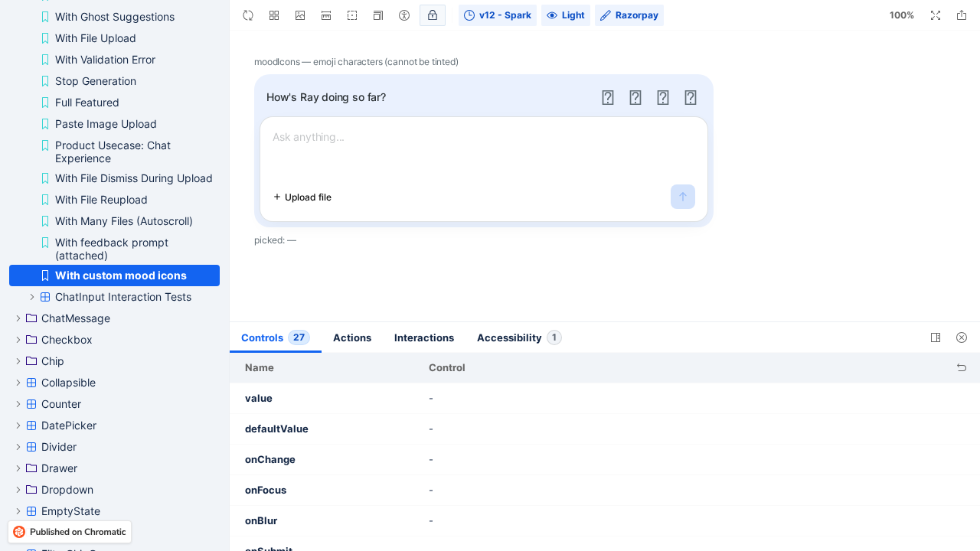980x551 pixels.
Task: Switch the Light color scheme button
Action: [566, 15]
